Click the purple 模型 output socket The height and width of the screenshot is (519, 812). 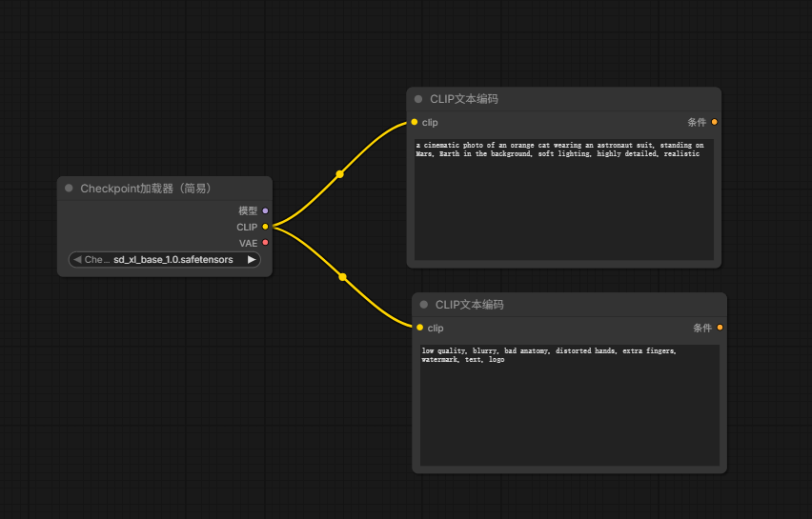pyautogui.click(x=265, y=210)
